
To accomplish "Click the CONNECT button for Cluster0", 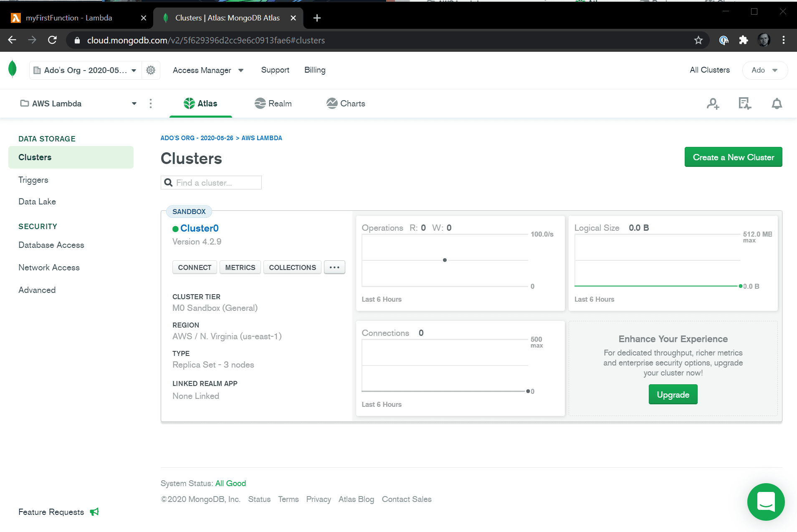I will [x=195, y=267].
